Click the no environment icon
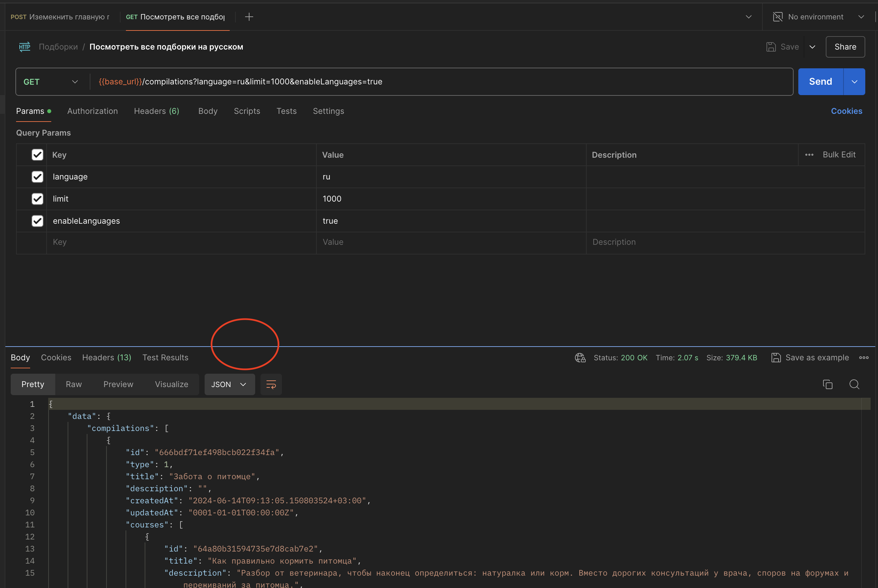The height and width of the screenshot is (588, 878). coord(778,17)
